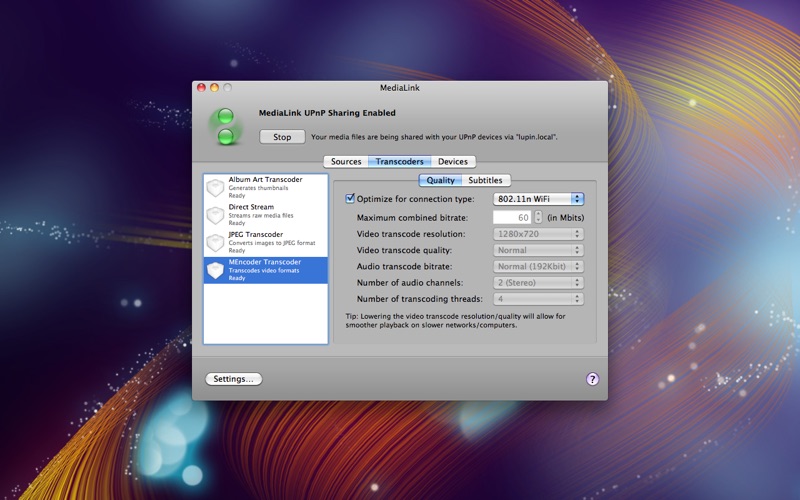The width and height of the screenshot is (800, 500).
Task: Open help with the question mark button
Action: 592,379
